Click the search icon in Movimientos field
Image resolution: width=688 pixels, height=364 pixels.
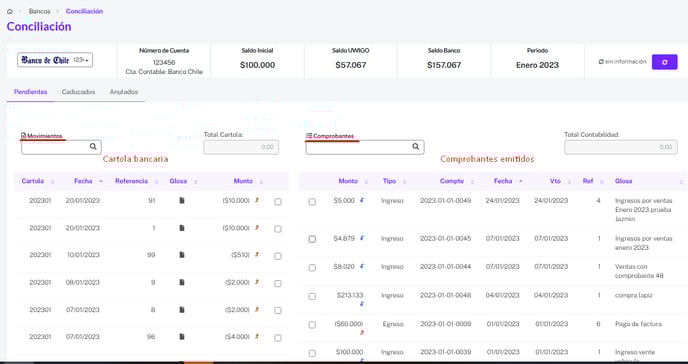point(93,147)
